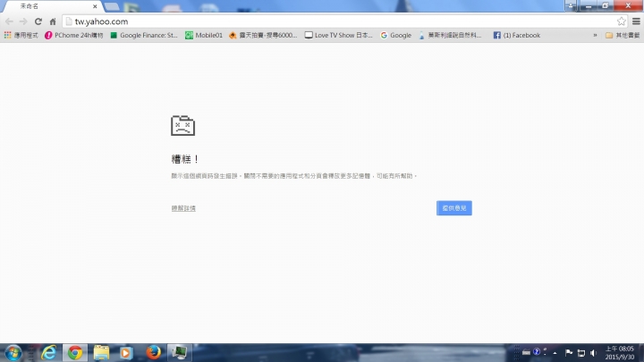
Task: Click the forward navigation arrow
Action: coord(23,21)
